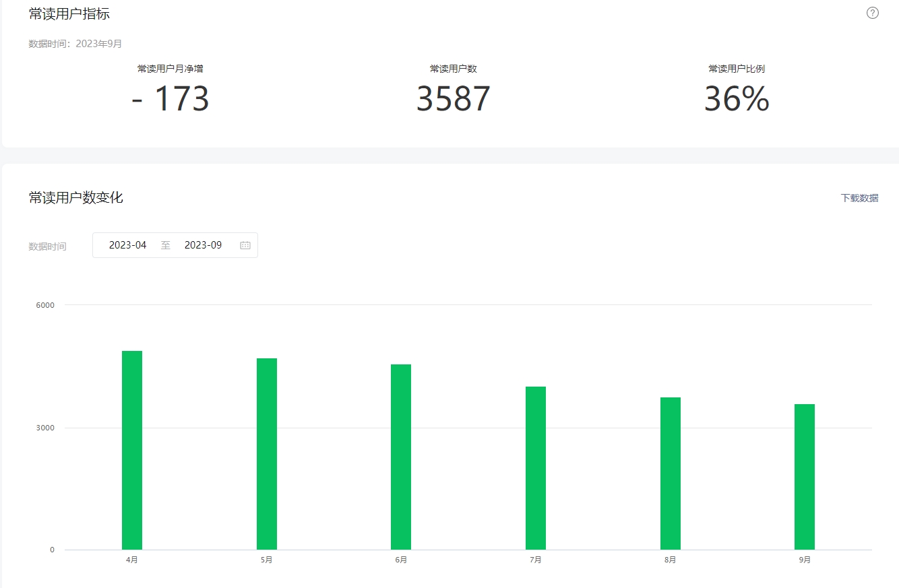
Task: Click the 数据时间：2023年9月 text
Action: tap(75, 44)
